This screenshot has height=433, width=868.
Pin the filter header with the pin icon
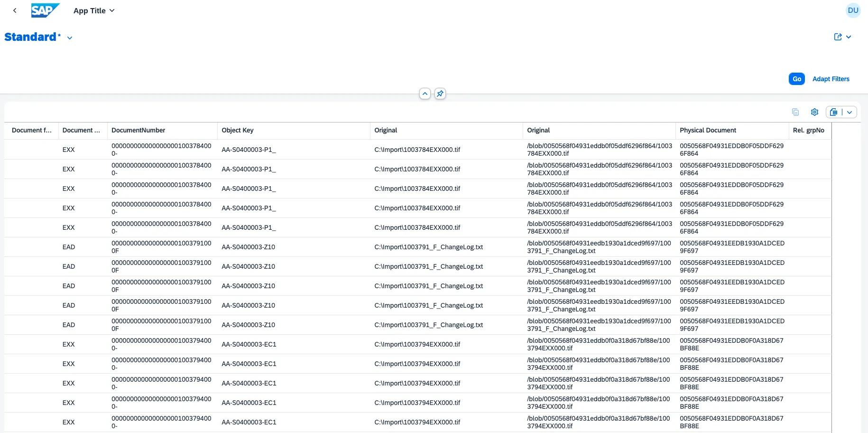[x=440, y=94]
